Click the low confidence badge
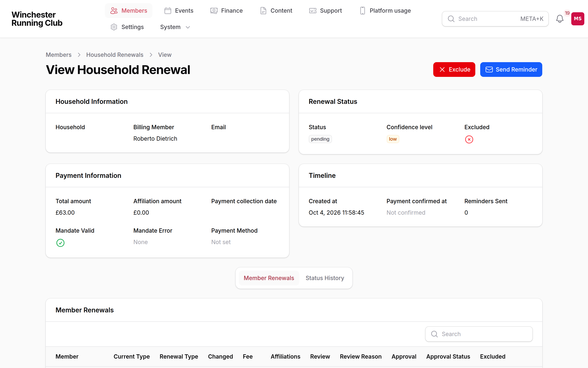Viewport: 588px width, 368px height. point(393,139)
